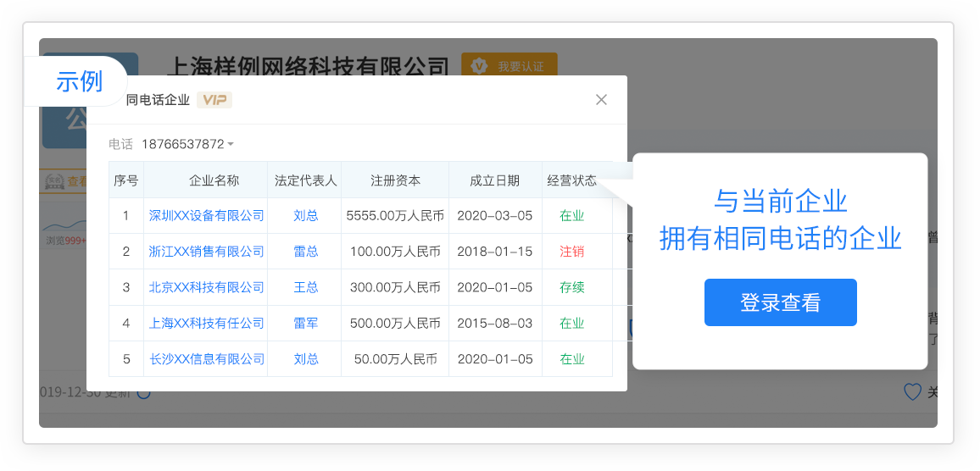
Task: Click the heart favorite icon
Action: coord(912,391)
